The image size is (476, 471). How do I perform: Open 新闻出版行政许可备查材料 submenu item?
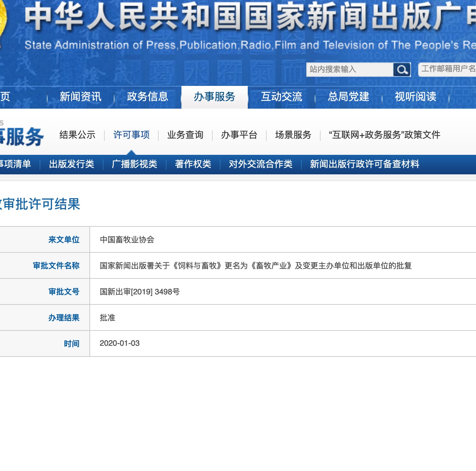coord(365,164)
